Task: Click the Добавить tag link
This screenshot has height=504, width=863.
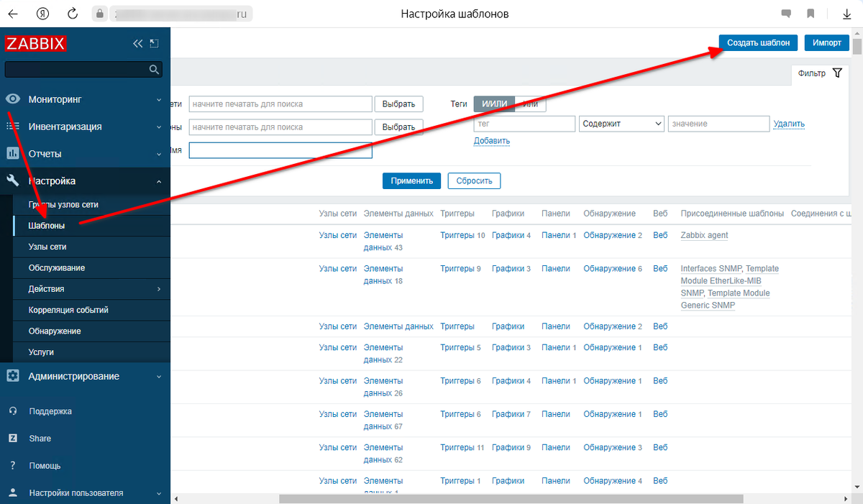Action: click(x=492, y=141)
